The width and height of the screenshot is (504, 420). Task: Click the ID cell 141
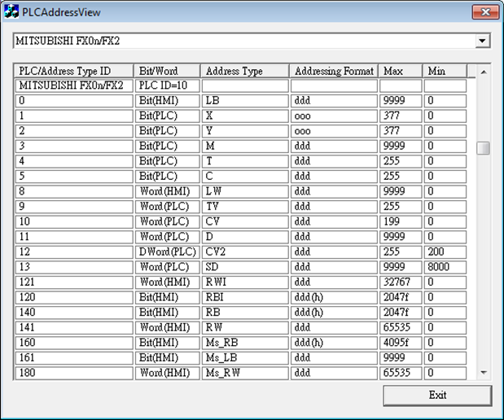click(74, 327)
